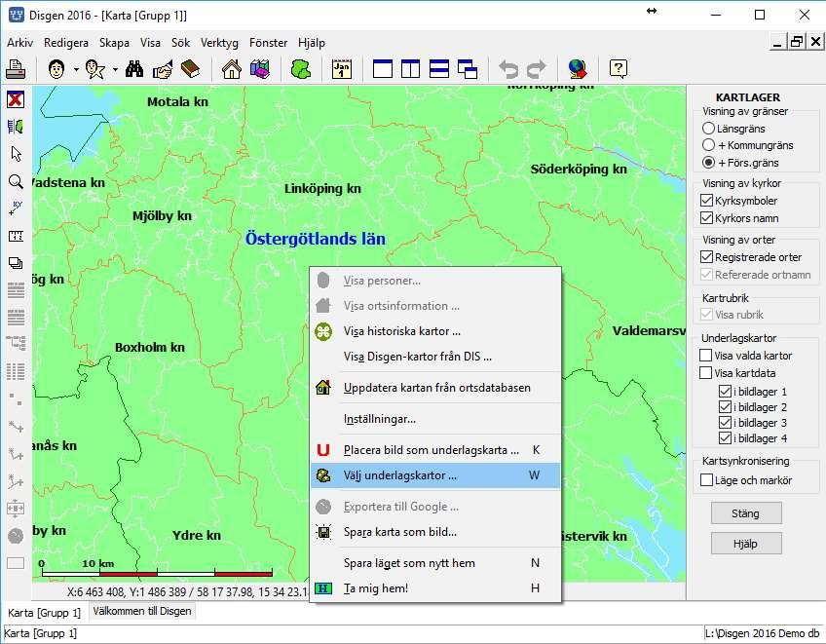Image resolution: width=826 pixels, height=644 pixels.
Task: Click the pointing hand toolbar icon
Action: pyautogui.click(x=163, y=69)
